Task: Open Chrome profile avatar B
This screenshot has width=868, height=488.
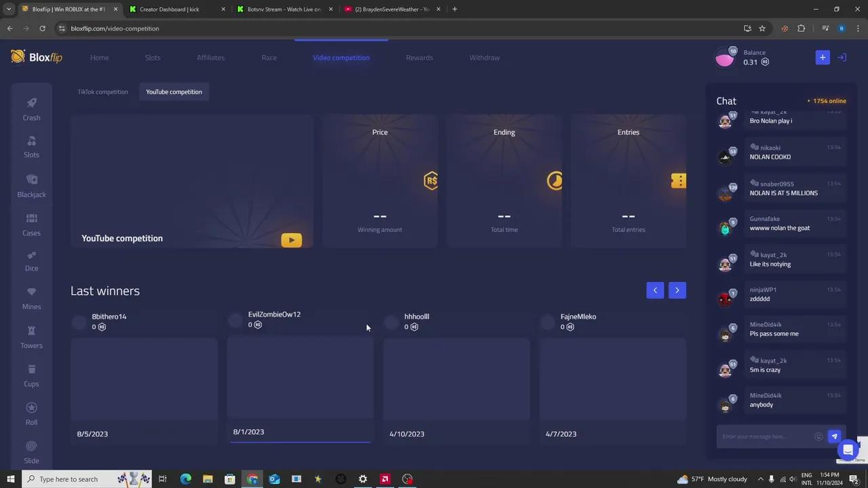Action: point(842,28)
